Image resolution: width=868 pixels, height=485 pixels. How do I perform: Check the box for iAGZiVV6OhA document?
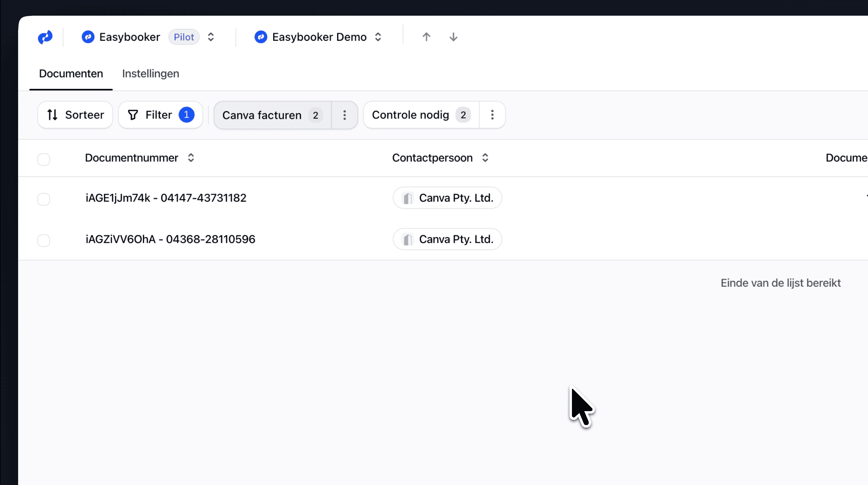coord(44,240)
